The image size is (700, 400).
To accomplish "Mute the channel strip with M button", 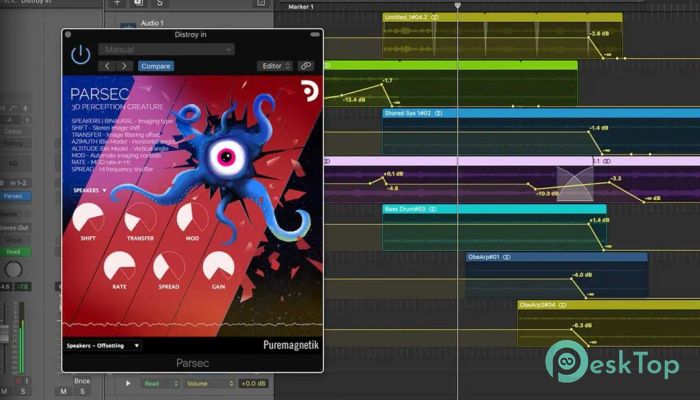I will (63, 392).
